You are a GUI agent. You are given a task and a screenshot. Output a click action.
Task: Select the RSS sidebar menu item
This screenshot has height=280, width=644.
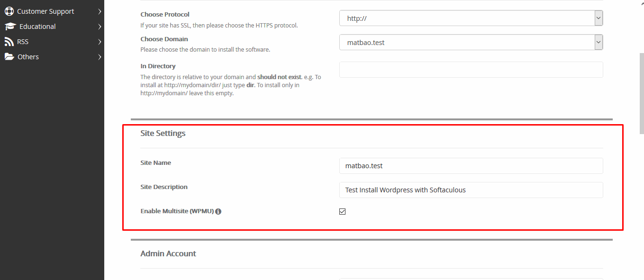coord(23,42)
